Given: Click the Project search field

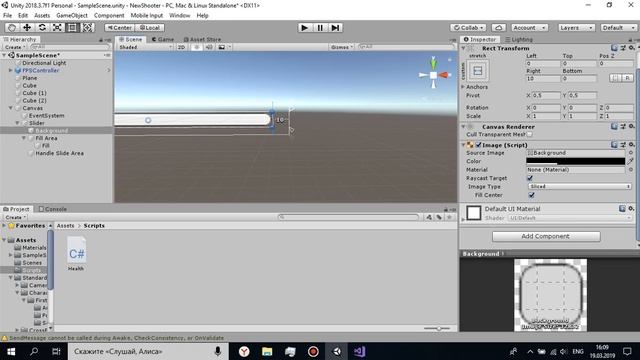Looking at the screenshot, I should click(348, 217).
